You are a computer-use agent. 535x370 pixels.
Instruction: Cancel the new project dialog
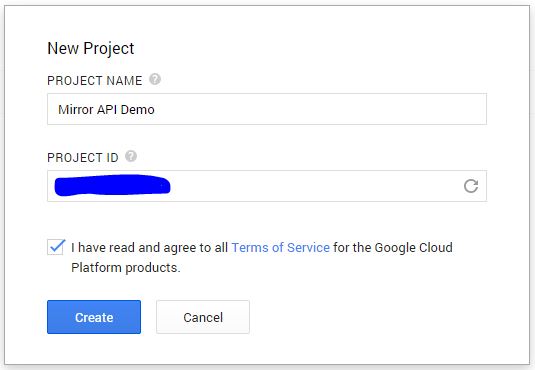[203, 317]
